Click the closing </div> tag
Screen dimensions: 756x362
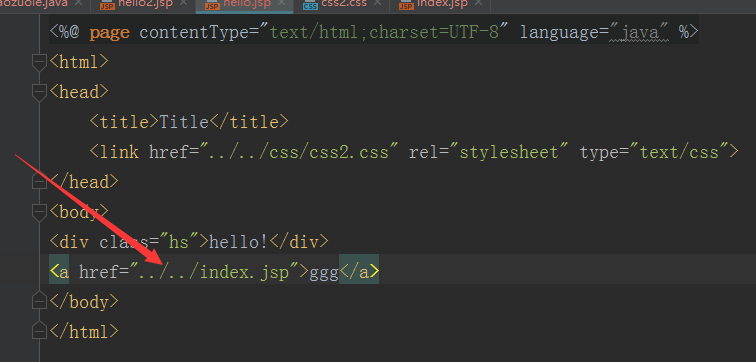(299, 241)
